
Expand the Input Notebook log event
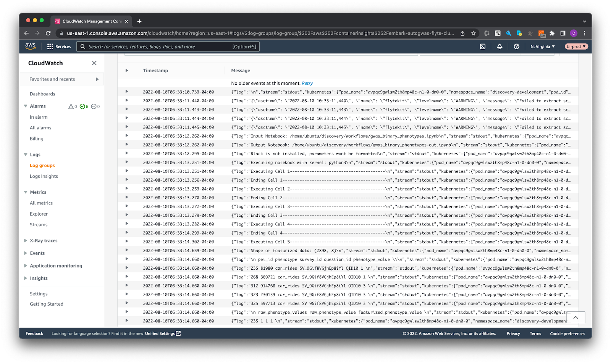click(x=127, y=135)
